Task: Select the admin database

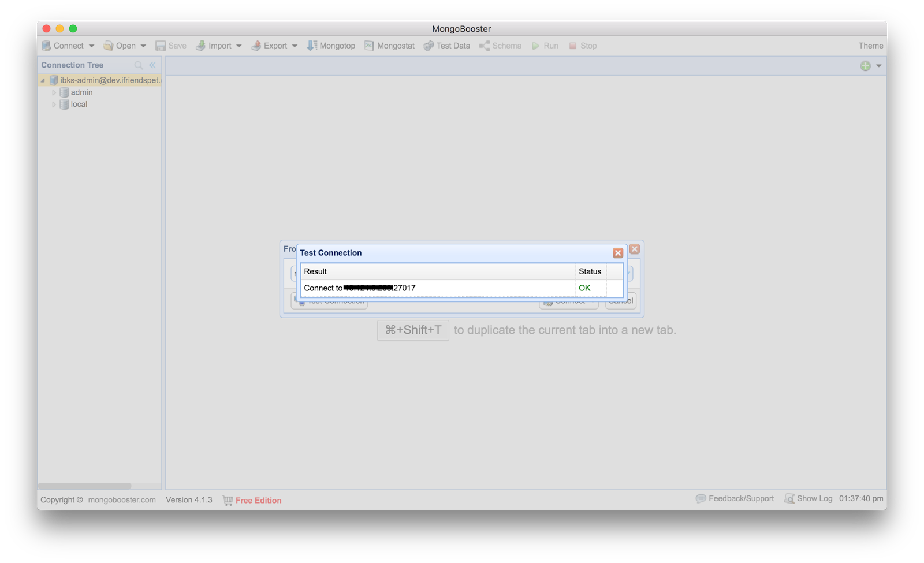Action: click(81, 92)
